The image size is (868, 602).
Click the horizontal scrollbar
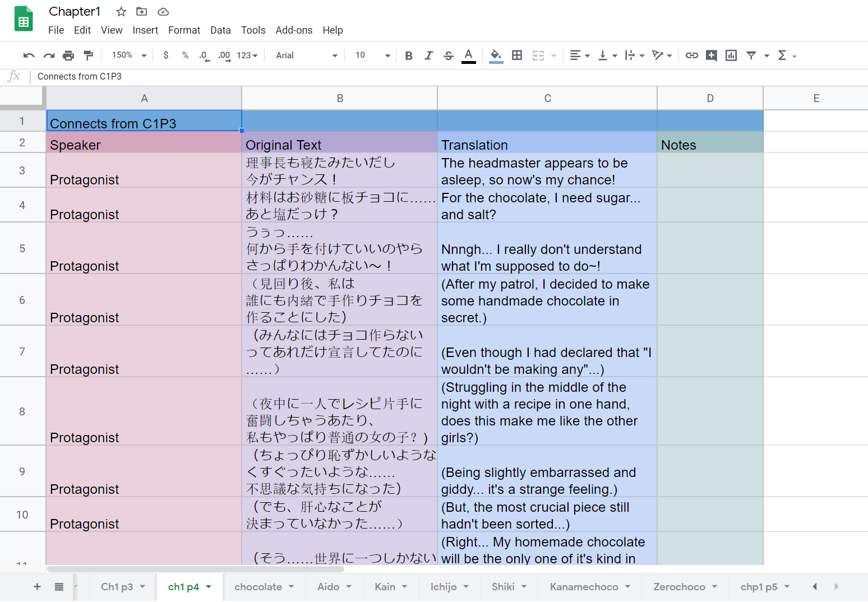click(x=196, y=569)
